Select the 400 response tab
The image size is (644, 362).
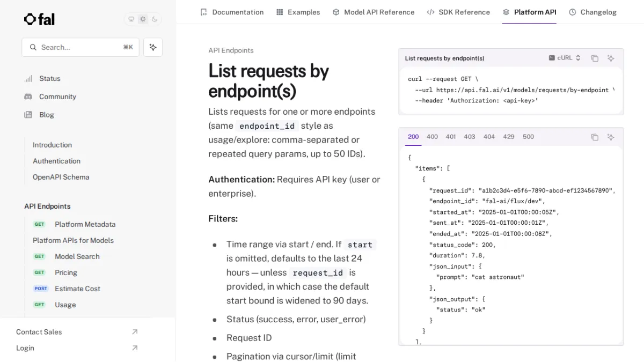pyautogui.click(x=432, y=137)
